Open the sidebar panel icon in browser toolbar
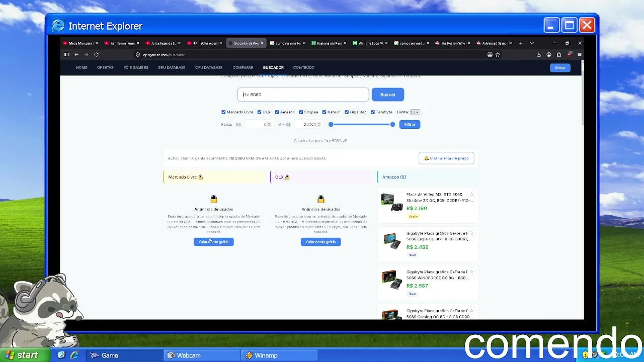Viewport: 644px width, 362px height. (x=66, y=55)
